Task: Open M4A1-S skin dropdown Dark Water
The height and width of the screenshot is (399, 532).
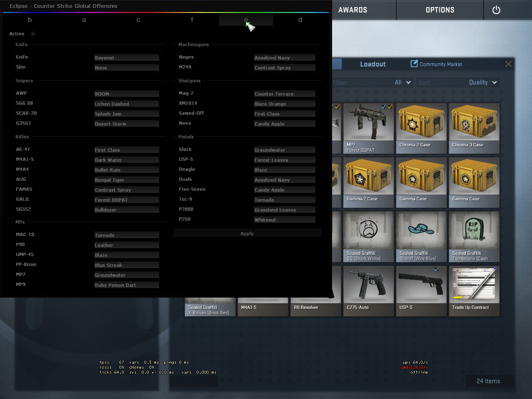Action: pyautogui.click(x=127, y=160)
